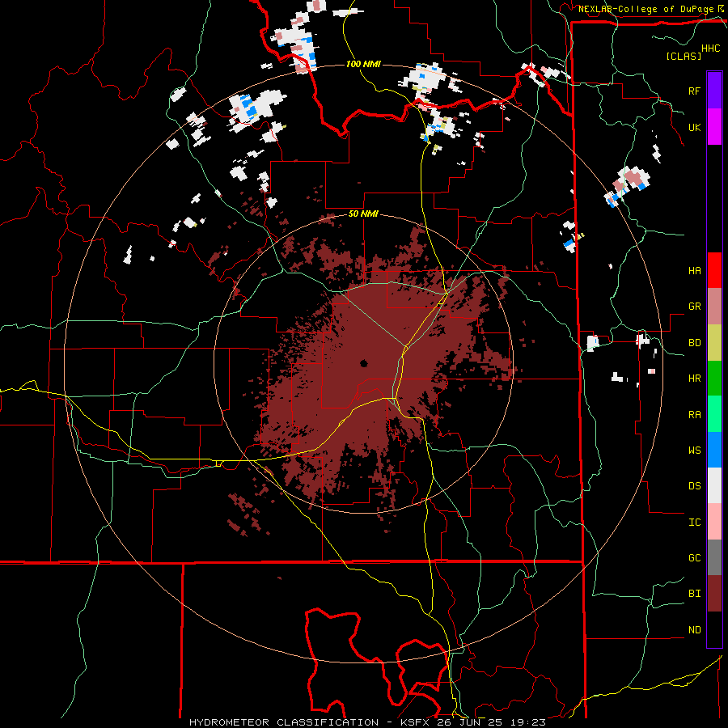Click the 'HHC' product label
This screenshot has width=728, height=728.
tap(710, 49)
